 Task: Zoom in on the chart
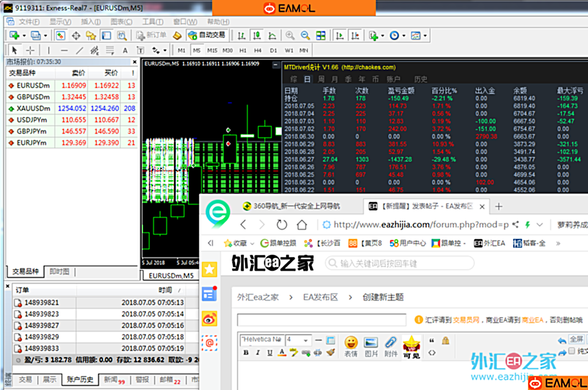290,35
